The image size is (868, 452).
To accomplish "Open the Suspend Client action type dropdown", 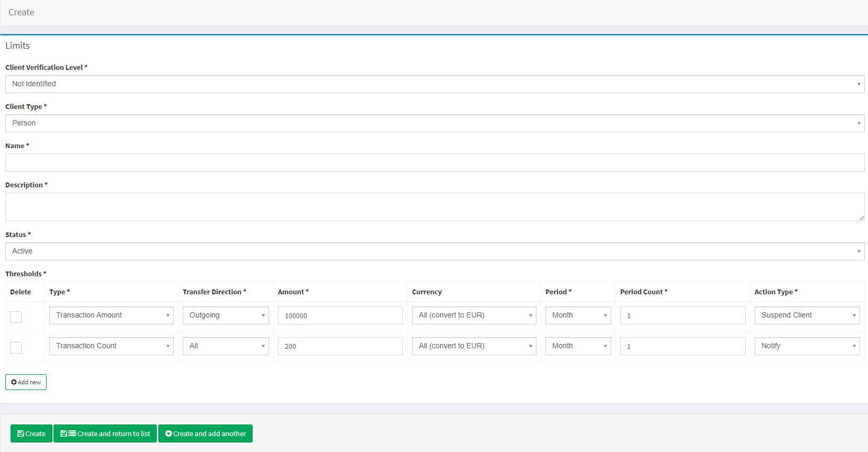I will pyautogui.click(x=807, y=315).
